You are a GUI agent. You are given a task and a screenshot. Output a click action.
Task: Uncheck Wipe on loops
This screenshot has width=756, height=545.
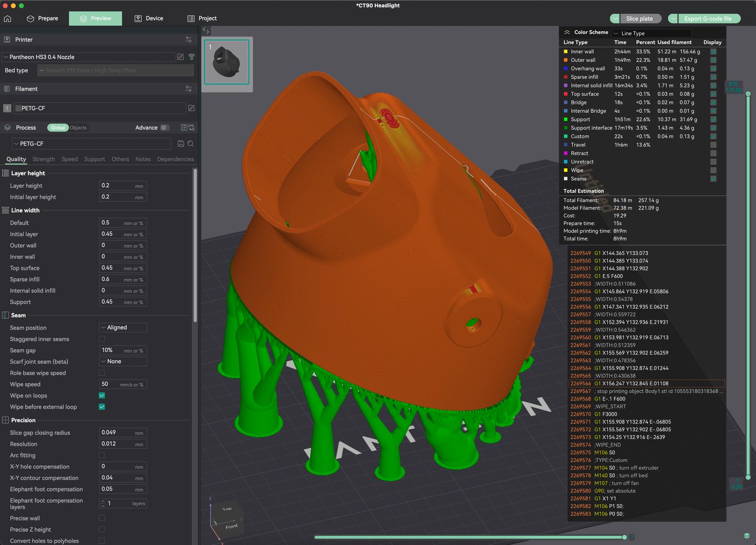coord(102,396)
